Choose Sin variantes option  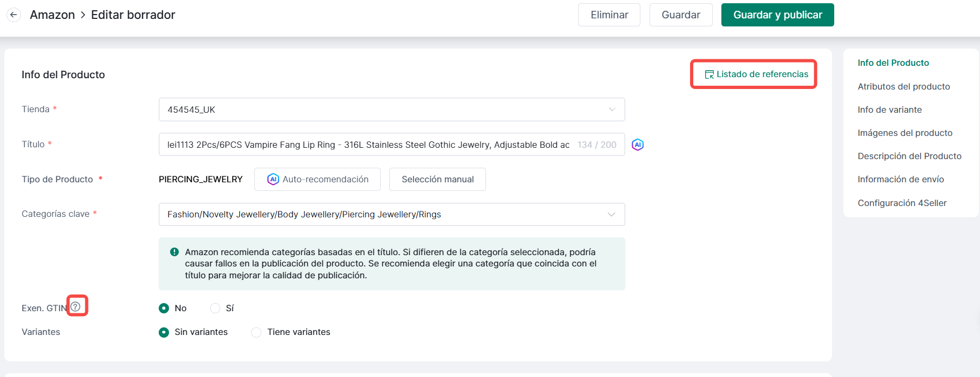tap(164, 332)
